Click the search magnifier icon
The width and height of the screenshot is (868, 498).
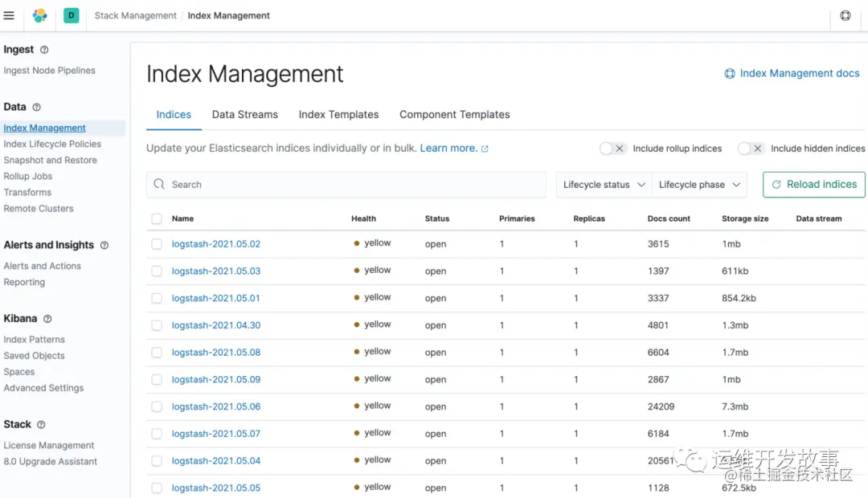tap(159, 184)
